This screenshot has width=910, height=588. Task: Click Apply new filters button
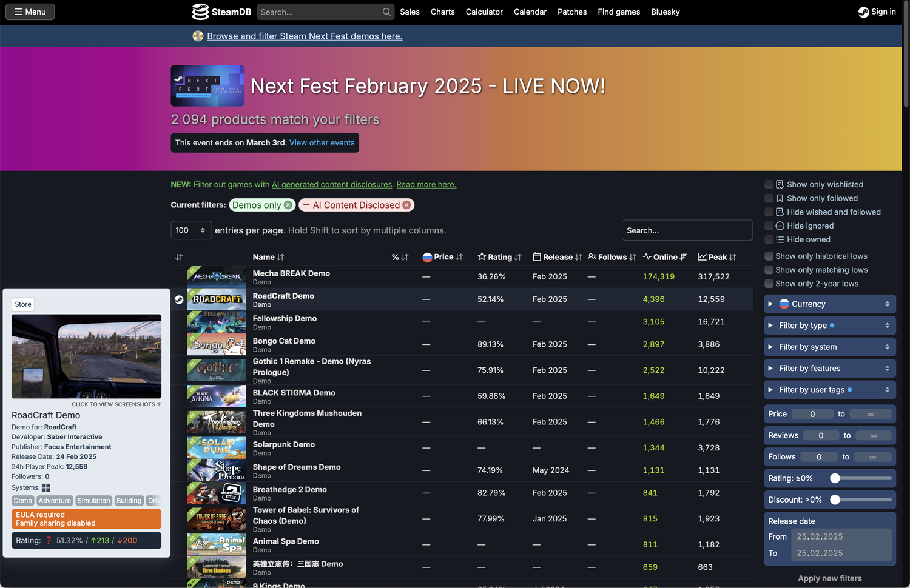[x=830, y=578]
